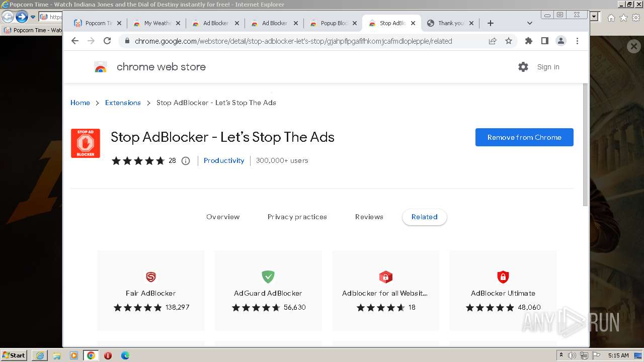Click rating info icon next to 28

[x=186, y=161]
